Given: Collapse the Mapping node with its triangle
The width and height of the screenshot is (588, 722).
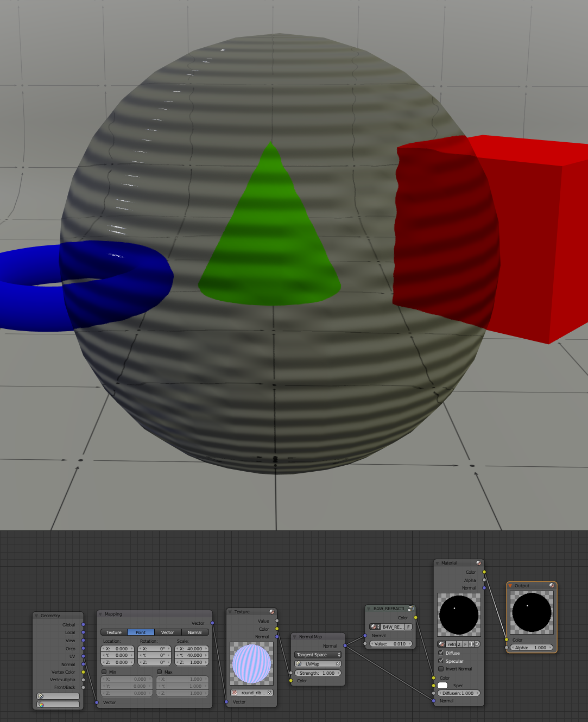Looking at the screenshot, I should [x=100, y=615].
